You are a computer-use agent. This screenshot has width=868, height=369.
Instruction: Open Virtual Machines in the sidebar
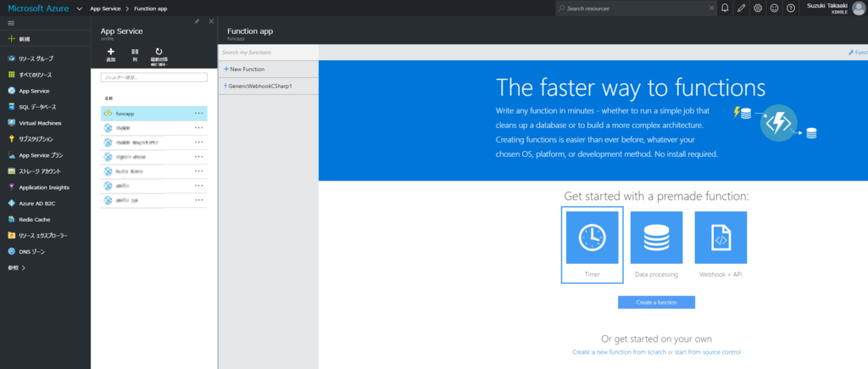35,123
